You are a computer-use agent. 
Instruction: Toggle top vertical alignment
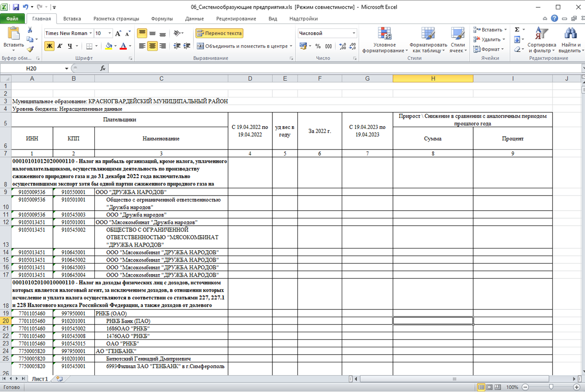[142, 33]
